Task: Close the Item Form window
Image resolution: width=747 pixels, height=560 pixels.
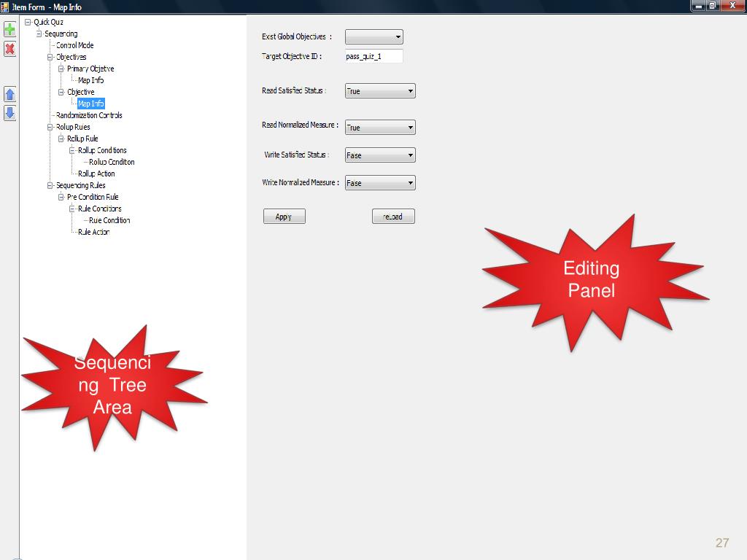Action: coord(732,6)
